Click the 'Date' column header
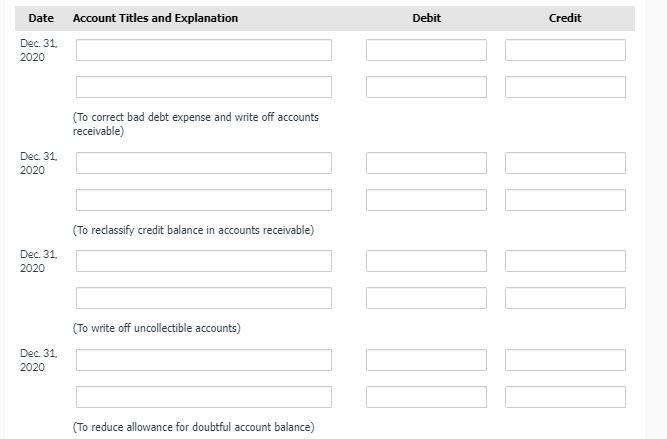This screenshot has width=667, height=439. click(x=41, y=18)
